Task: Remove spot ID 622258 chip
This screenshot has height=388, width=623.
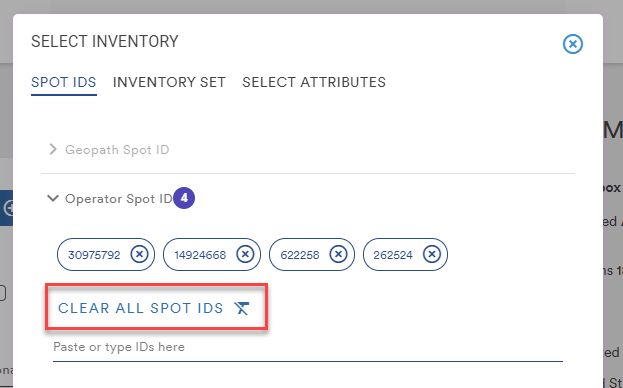Action: point(339,254)
